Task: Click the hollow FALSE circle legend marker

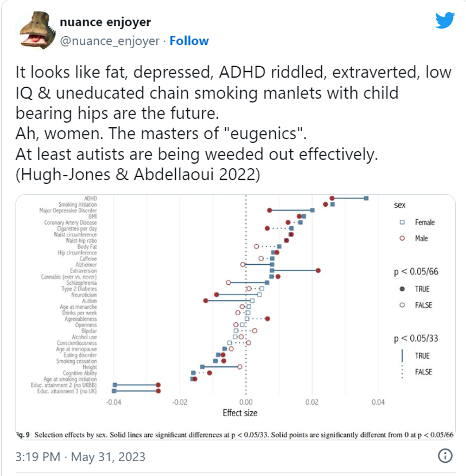Action: coord(402,305)
